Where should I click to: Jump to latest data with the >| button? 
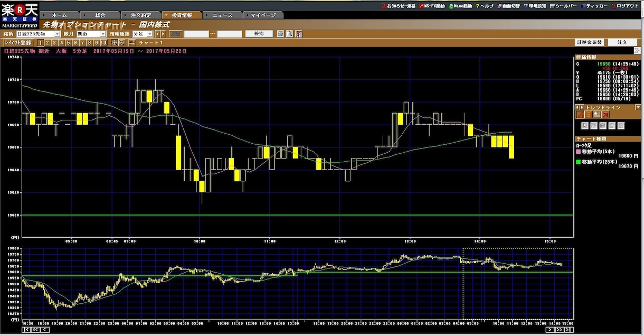(569, 330)
